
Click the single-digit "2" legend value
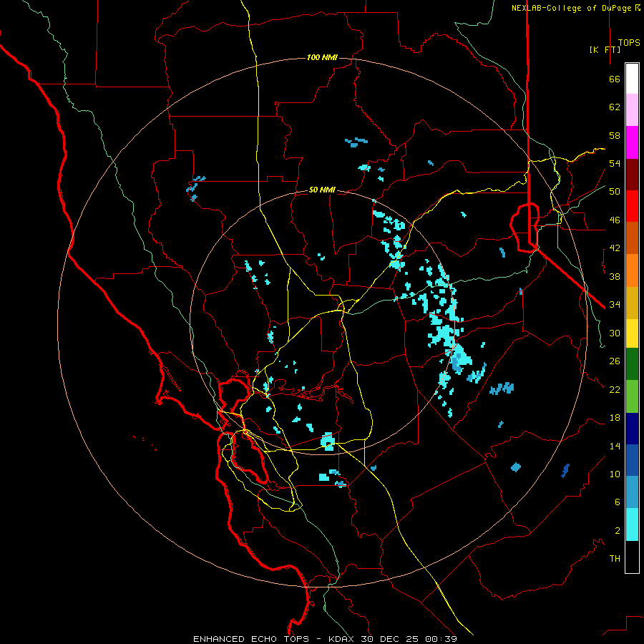point(618,530)
